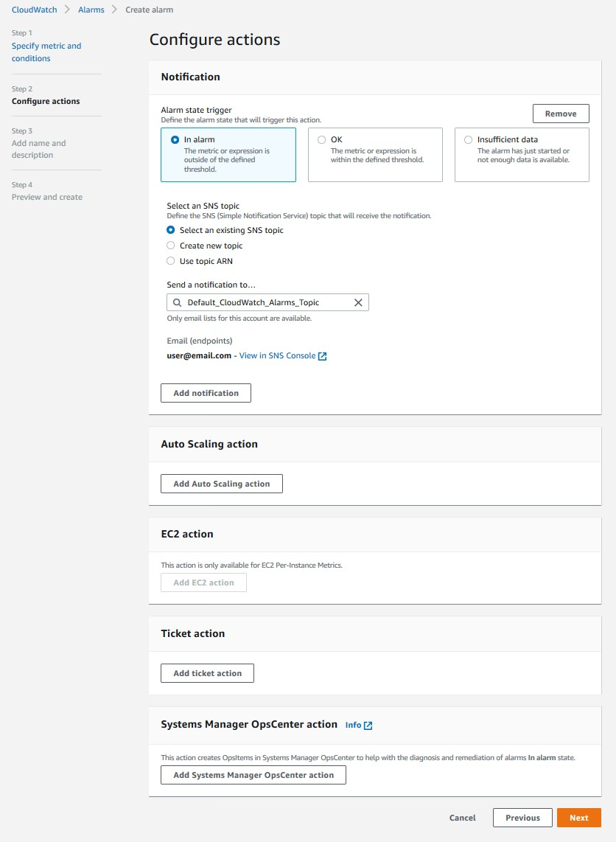
Task: Open the View in SNS Console external link icon
Action: [x=322, y=355]
